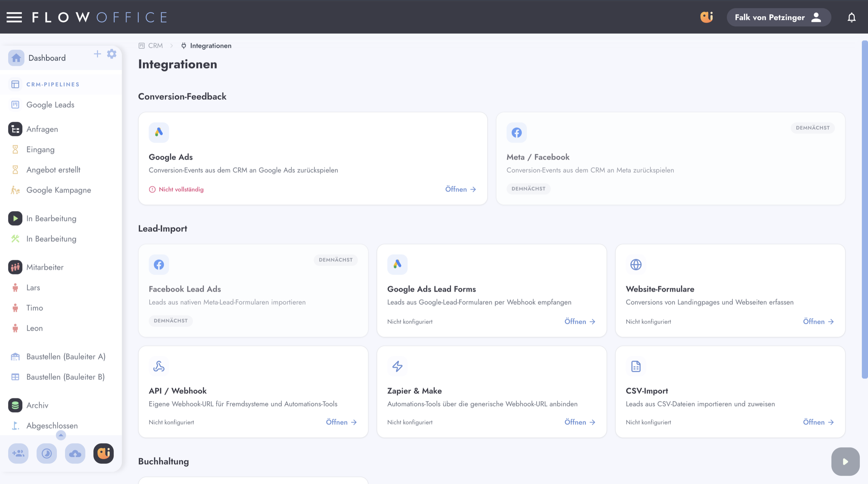Screen dimensions: 868x484
Task: Open Zapier & Make integration
Action: click(x=580, y=422)
